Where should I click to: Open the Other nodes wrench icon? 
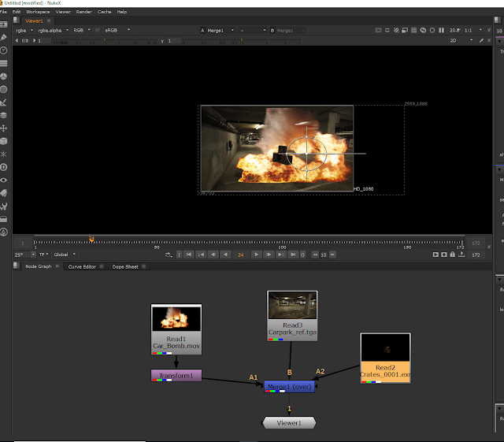point(4,206)
